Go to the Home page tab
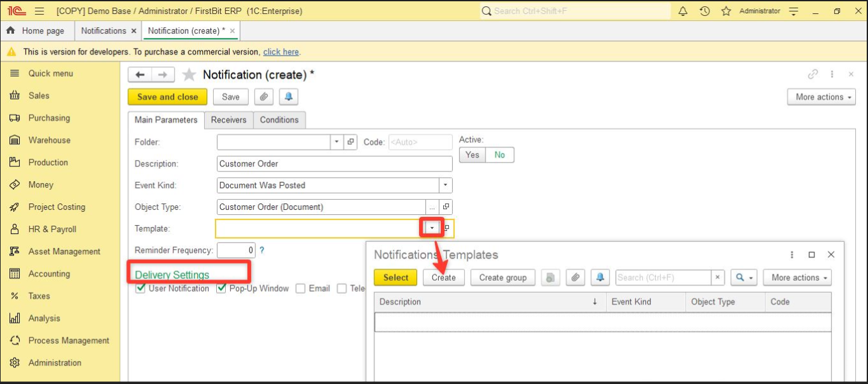The width and height of the screenshot is (868, 384). tap(37, 31)
